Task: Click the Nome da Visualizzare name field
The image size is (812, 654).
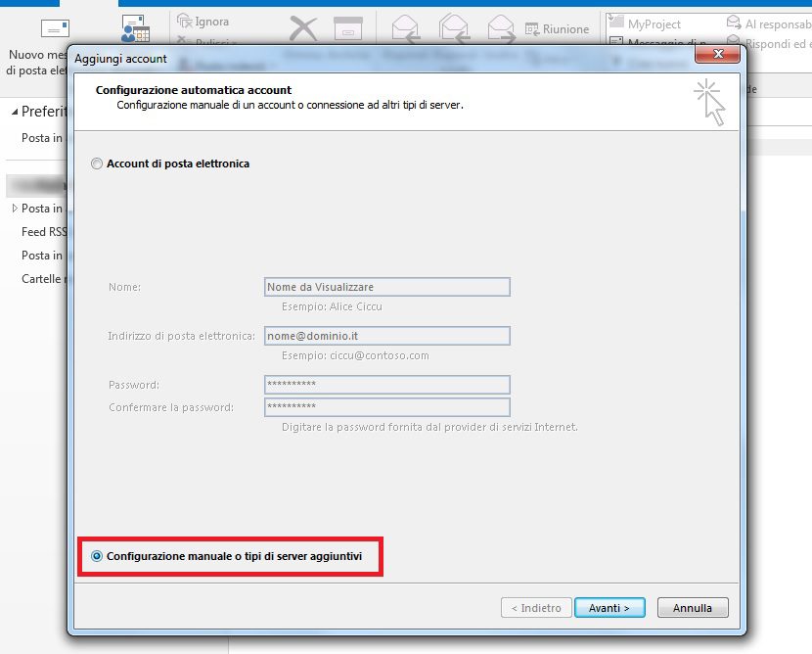Action: [387, 287]
